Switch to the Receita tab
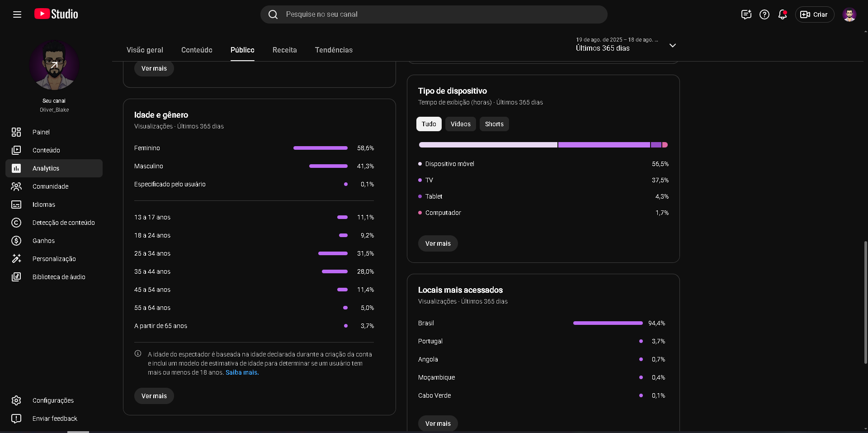This screenshot has width=868, height=433. pyautogui.click(x=284, y=50)
